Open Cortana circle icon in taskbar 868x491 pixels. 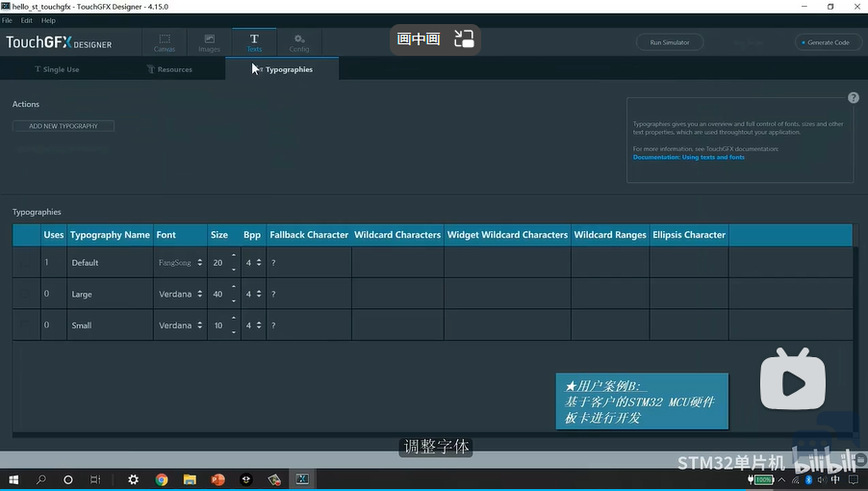(x=68, y=479)
